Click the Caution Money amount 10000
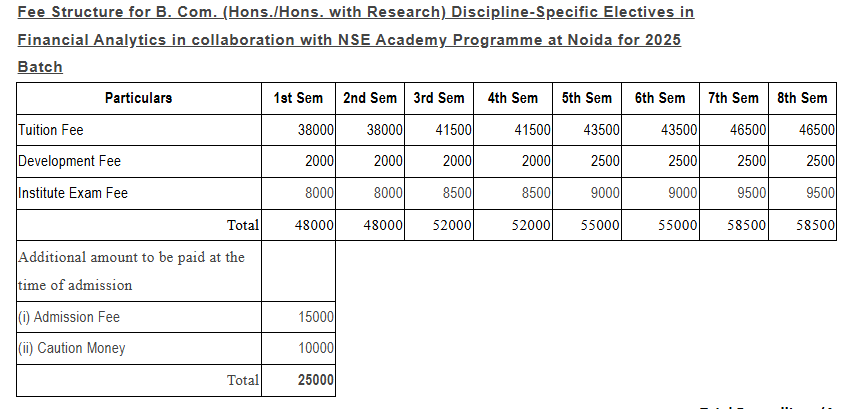The image size is (859, 409). pos(316,348)
